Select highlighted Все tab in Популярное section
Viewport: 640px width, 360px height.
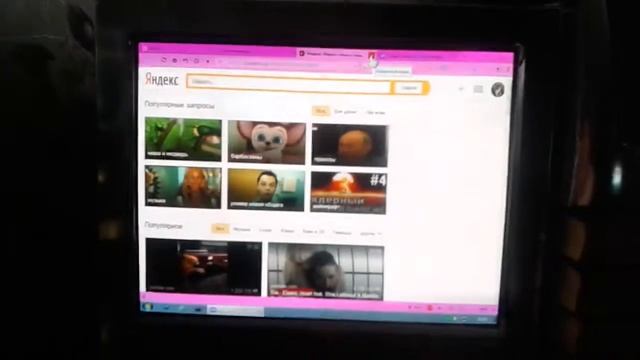[220, 229]
